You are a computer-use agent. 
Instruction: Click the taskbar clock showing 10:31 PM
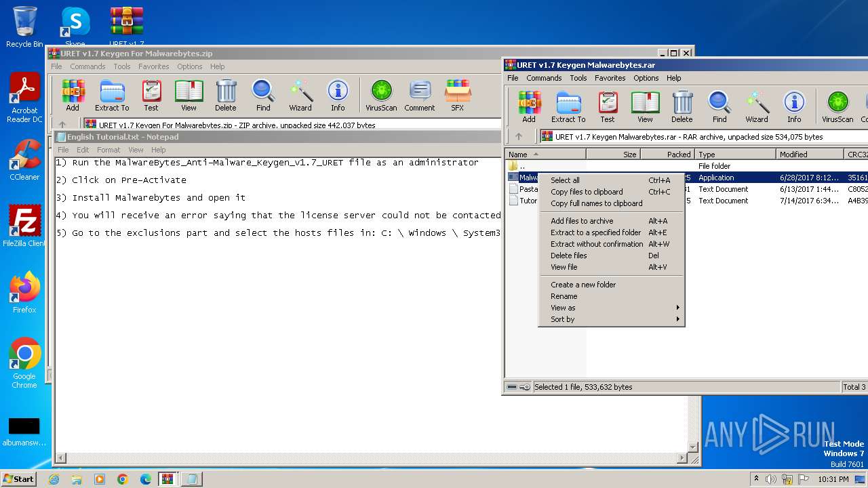tap(833, 479)
